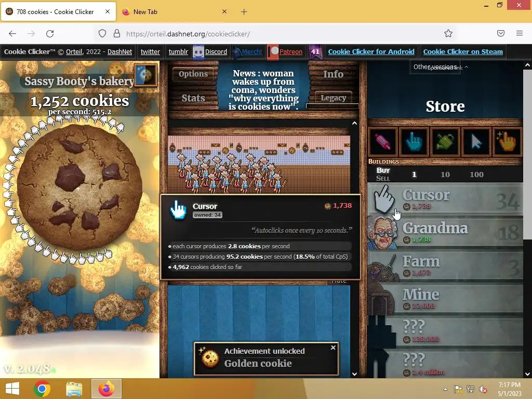The image size is (532, 399).
Task: Open the Firefox hamburger menu
Action: click(520, 33)
